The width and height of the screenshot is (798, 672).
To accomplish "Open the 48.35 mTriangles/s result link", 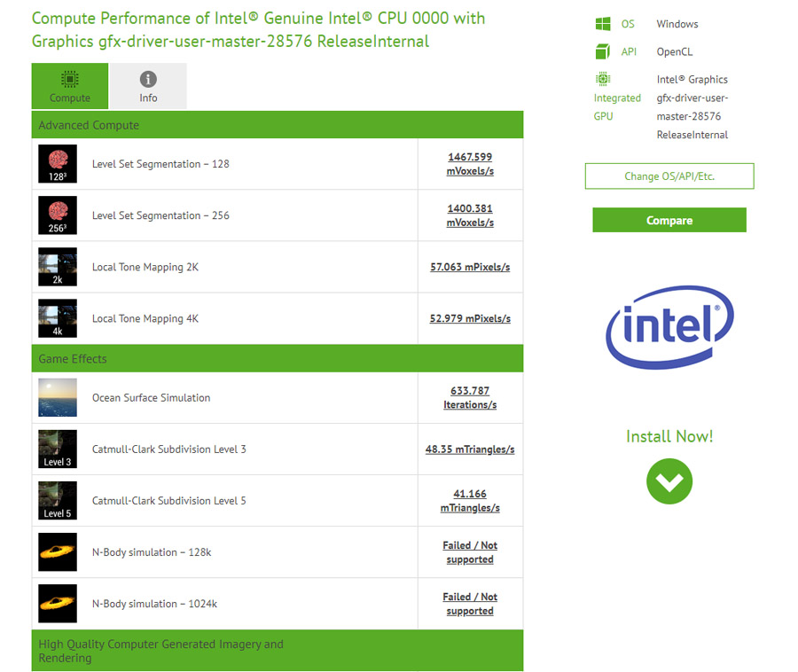I will point(470,449).
